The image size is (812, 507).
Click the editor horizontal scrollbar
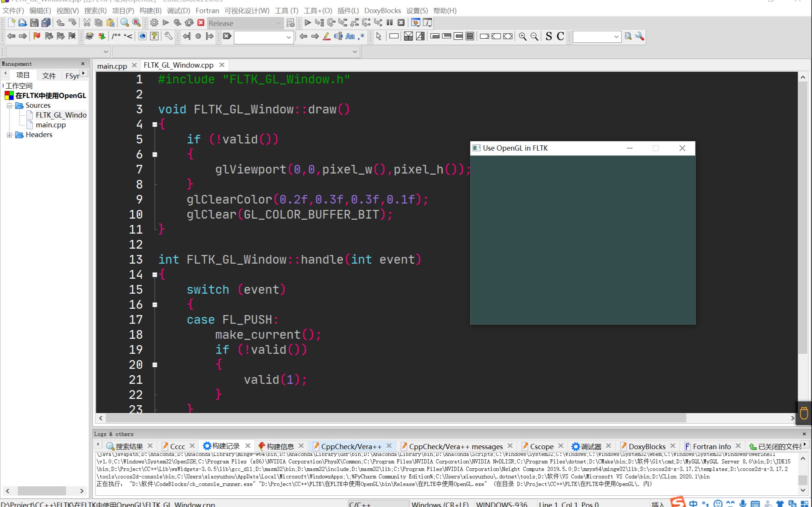(395, 418)
